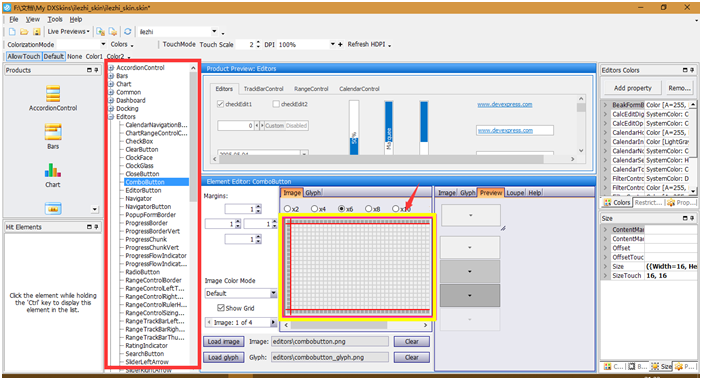The width and height of the screenshot is (702, 380).
Task: Select CheckBox item in Editors tree
Action: click(x=139, y=141)
